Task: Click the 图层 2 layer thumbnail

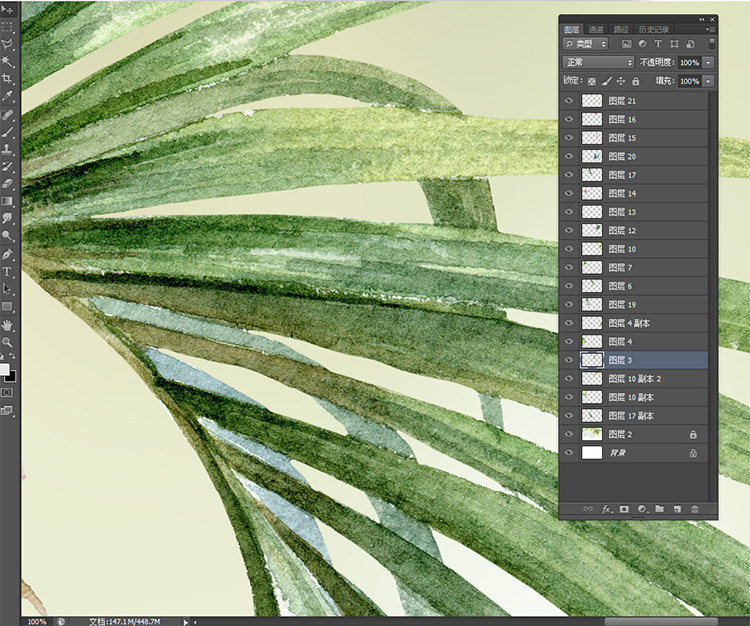Action: [592, 434]
